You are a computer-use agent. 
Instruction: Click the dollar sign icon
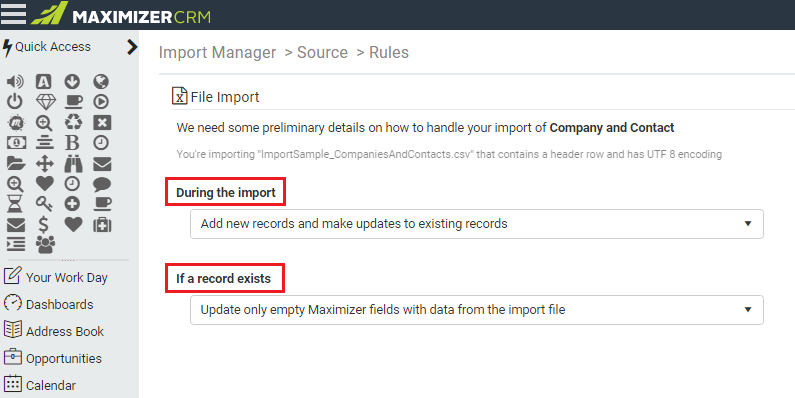pyautogui.click(x=44, y=224)
